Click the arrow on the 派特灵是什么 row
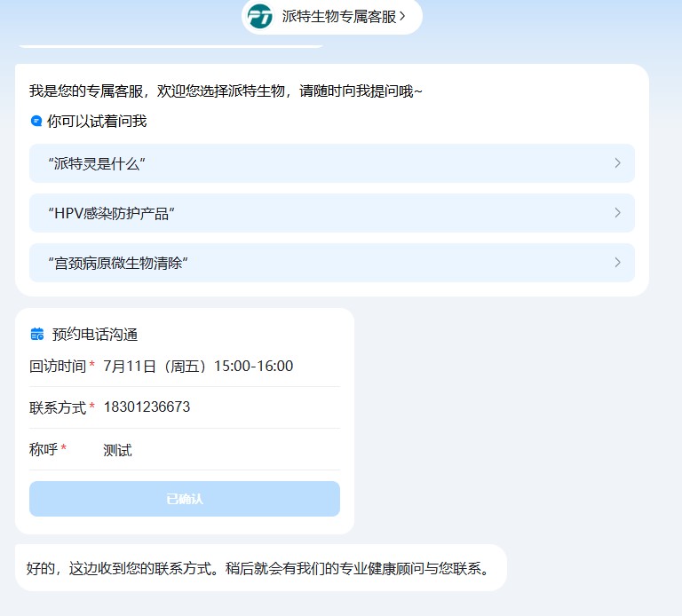Screen dimensions: 682x616 (617, 163)
